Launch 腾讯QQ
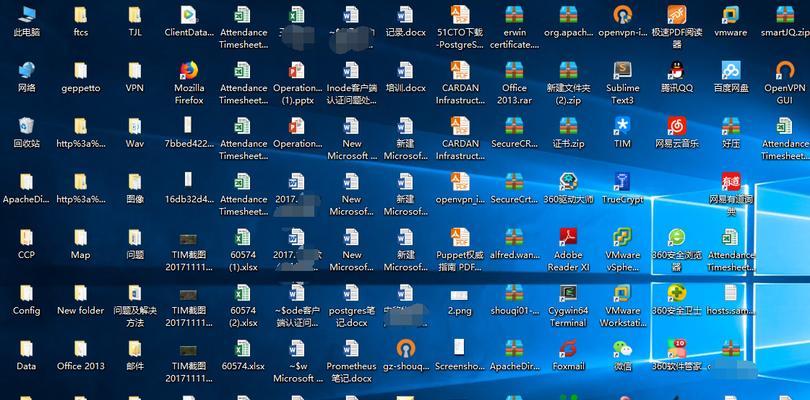This screenshot has width=810, height=400. click(677, 77)
